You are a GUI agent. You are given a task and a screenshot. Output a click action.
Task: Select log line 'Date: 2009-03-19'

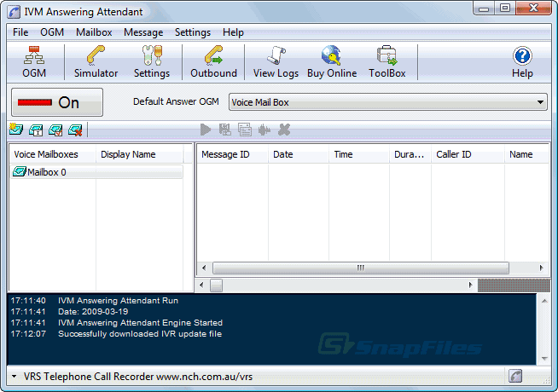[x=93, y=312]
